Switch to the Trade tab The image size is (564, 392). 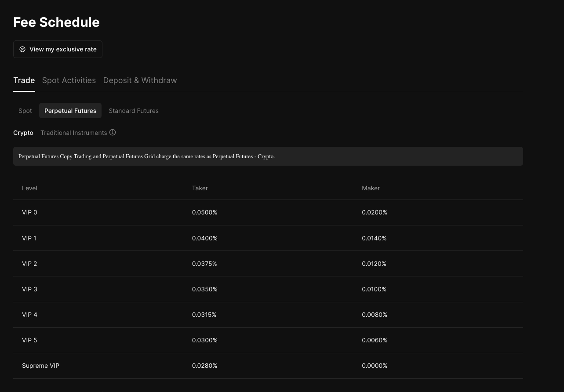tap(24, 80)
